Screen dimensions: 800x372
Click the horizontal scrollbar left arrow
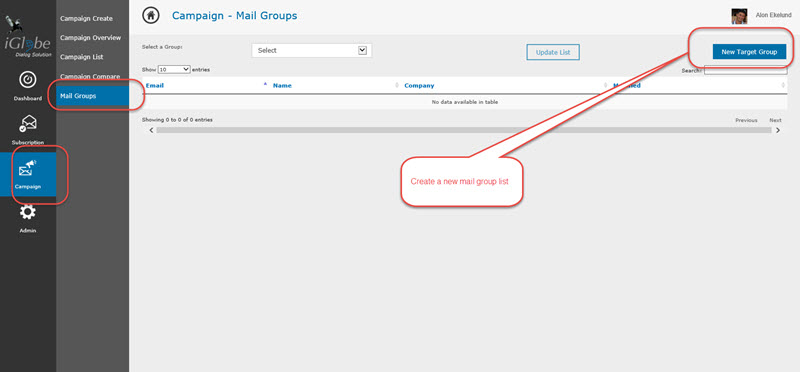pos(151,131)
